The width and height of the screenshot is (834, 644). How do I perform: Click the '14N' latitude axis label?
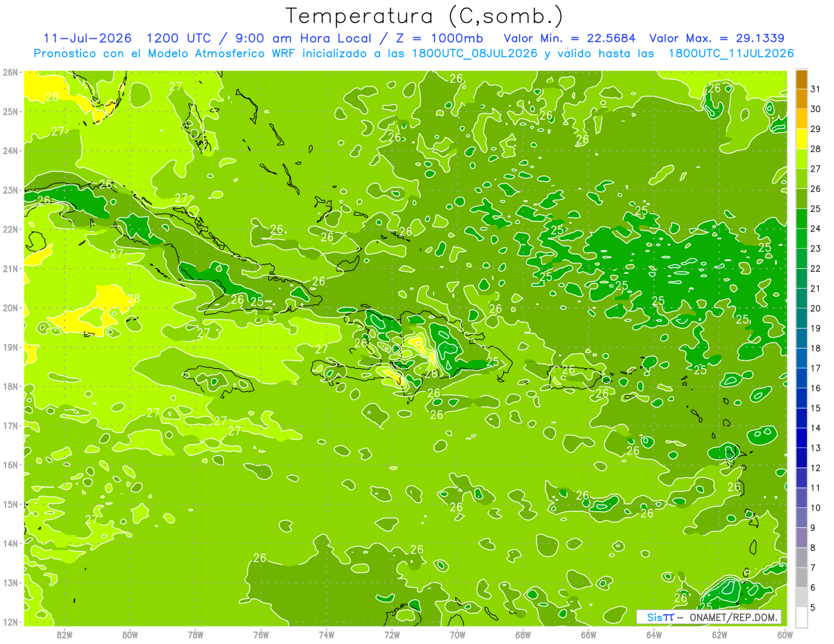click(x=10, y=543)
